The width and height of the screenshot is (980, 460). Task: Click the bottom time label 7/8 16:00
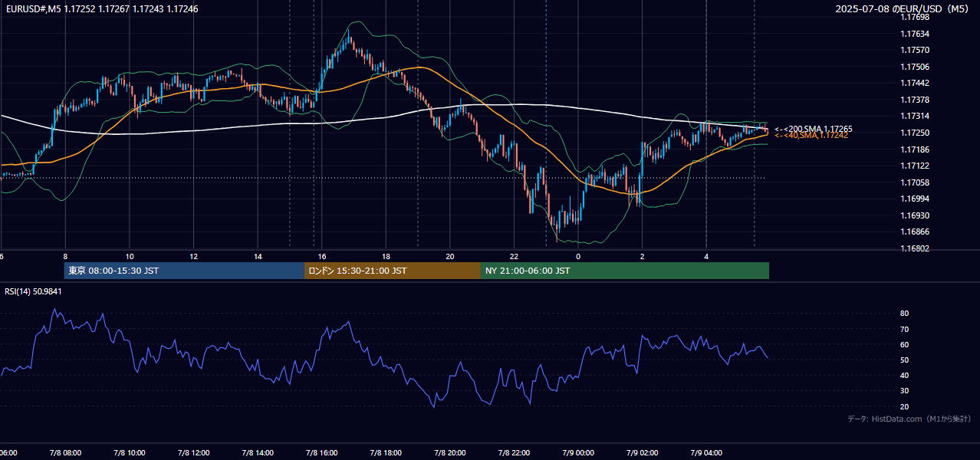pos(322,453)
